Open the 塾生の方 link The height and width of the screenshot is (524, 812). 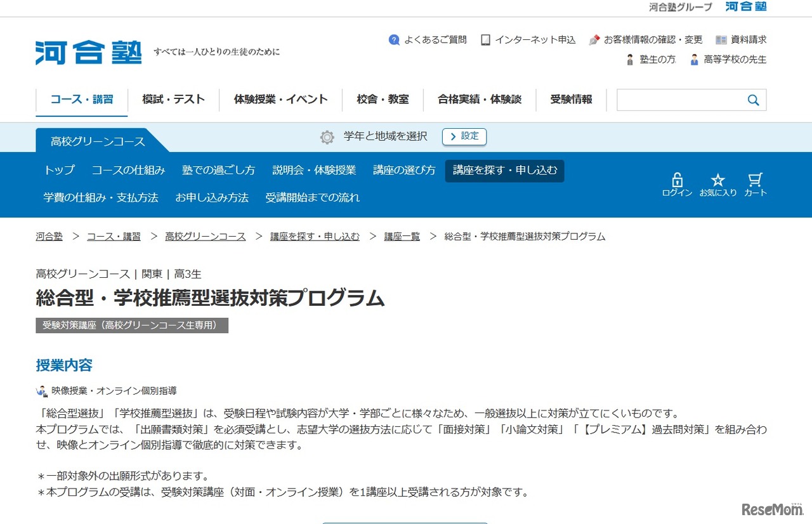point(657,60)
